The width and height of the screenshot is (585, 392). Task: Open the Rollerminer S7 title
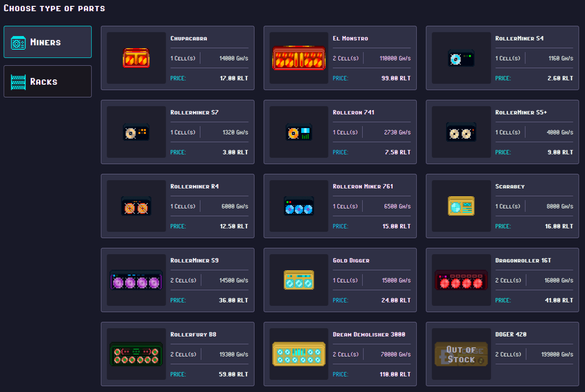coord(195,112)
